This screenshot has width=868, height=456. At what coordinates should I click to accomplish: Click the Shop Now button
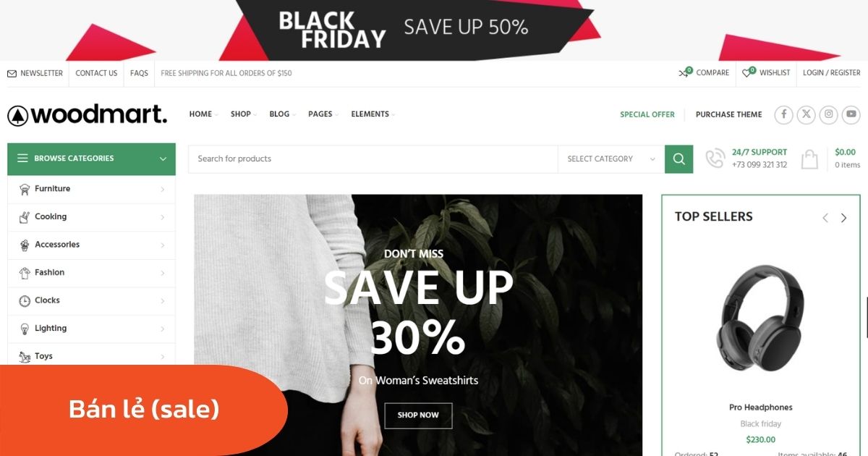tap(418, 415)
